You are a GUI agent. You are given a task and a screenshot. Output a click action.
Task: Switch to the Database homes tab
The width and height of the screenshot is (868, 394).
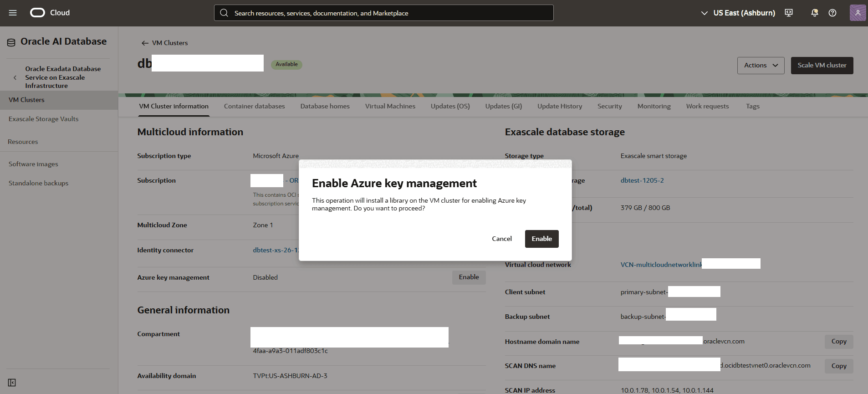tap(325, 106)
